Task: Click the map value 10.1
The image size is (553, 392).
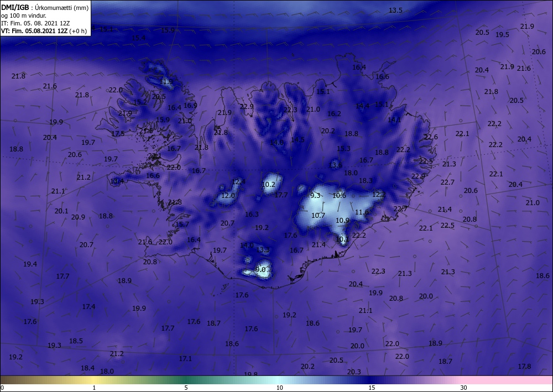Action: pos(342,239)
